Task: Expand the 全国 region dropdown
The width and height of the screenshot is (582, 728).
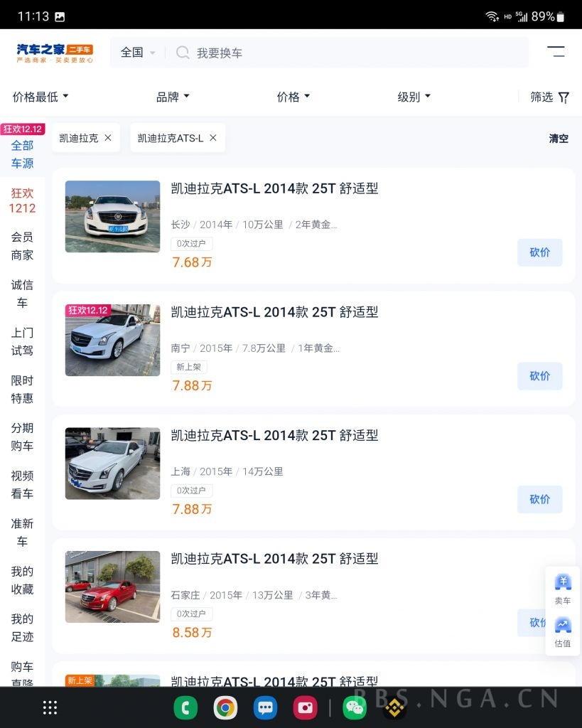Action: (x=136, y=51)
